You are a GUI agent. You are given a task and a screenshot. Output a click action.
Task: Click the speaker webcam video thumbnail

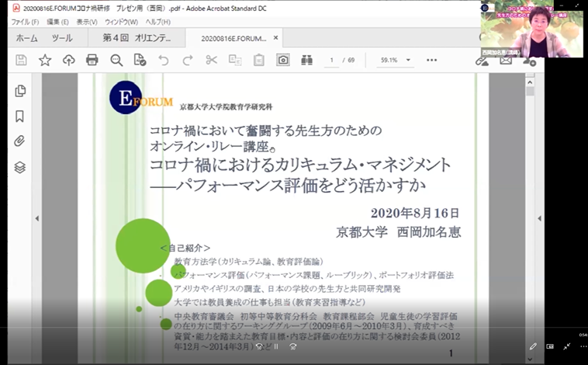531,29
